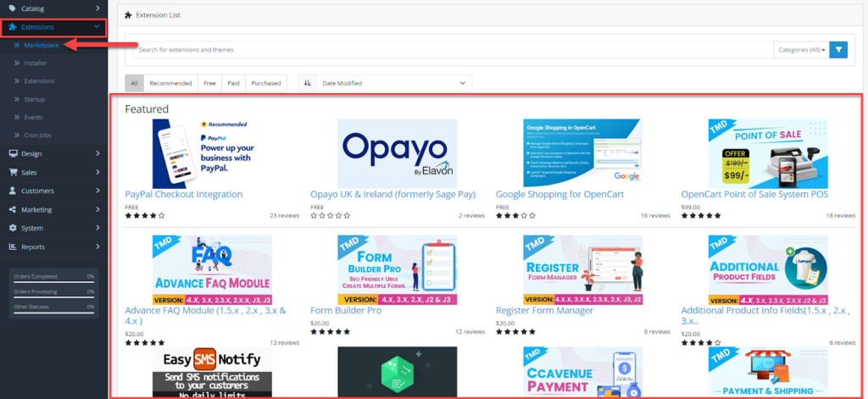The height and width of the screenshot is (399, 868).
Task: Open the Form Builder Pro link
Action: click(x=346, y=310)
